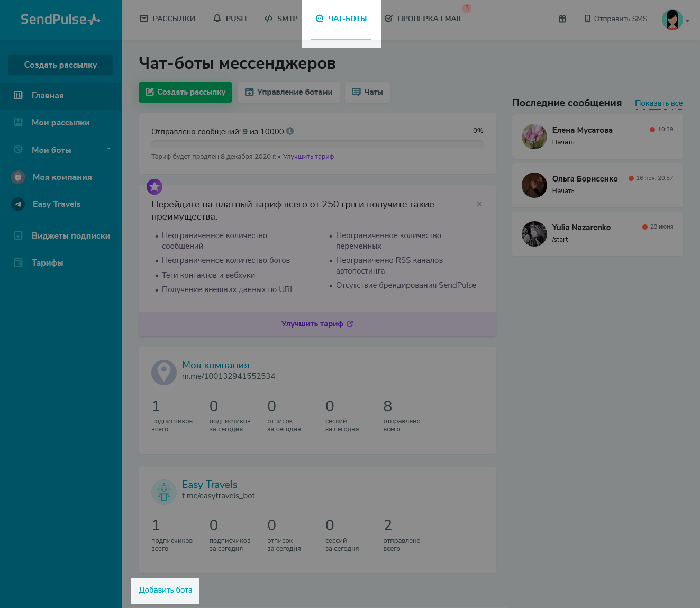Click 2 отправлено всего under Easy Travels
700x608 pixels.
pos(402,536)
